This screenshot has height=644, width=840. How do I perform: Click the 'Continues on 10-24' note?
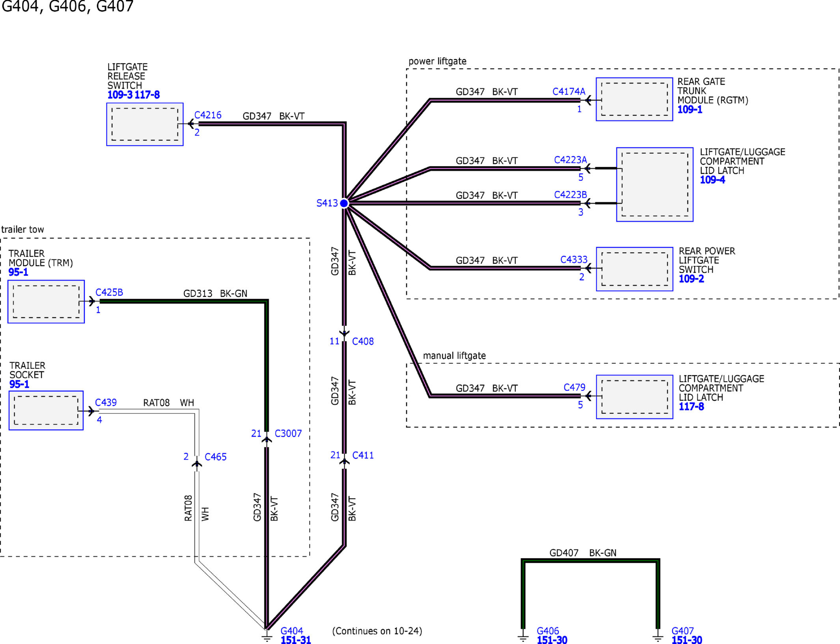coord(377,631)
